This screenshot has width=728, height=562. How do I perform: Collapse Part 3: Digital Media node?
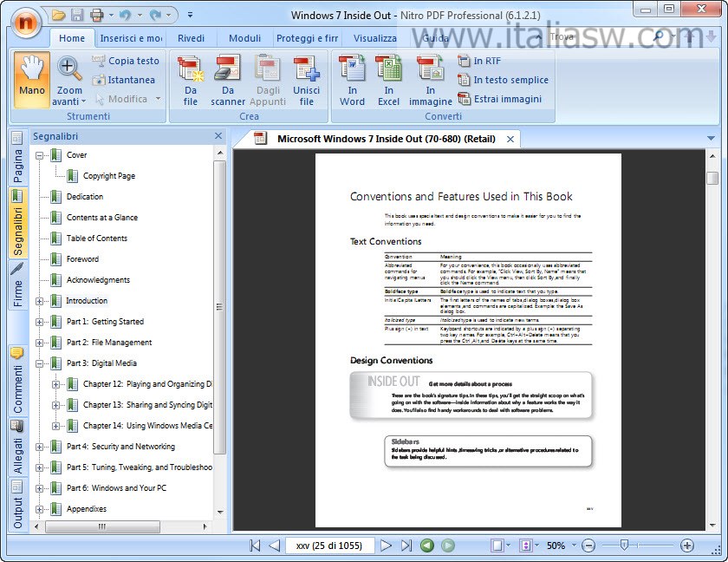(40, 363)
